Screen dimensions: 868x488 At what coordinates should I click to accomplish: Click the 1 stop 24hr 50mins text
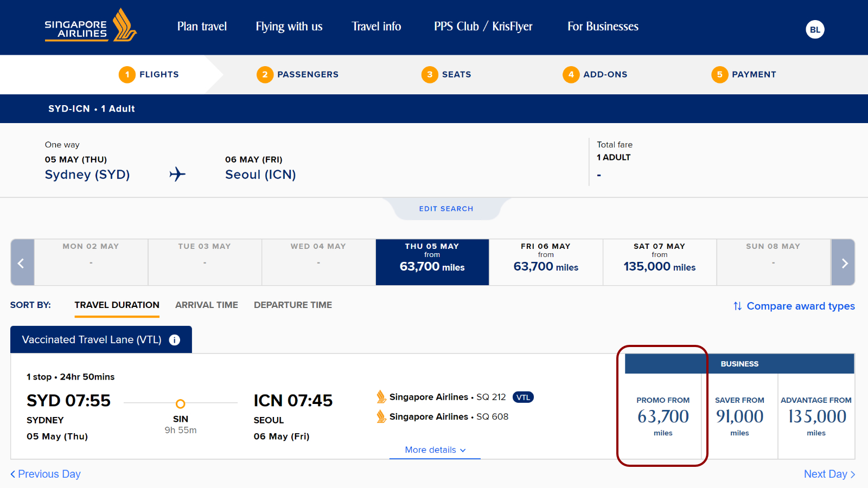click(71, 377)
